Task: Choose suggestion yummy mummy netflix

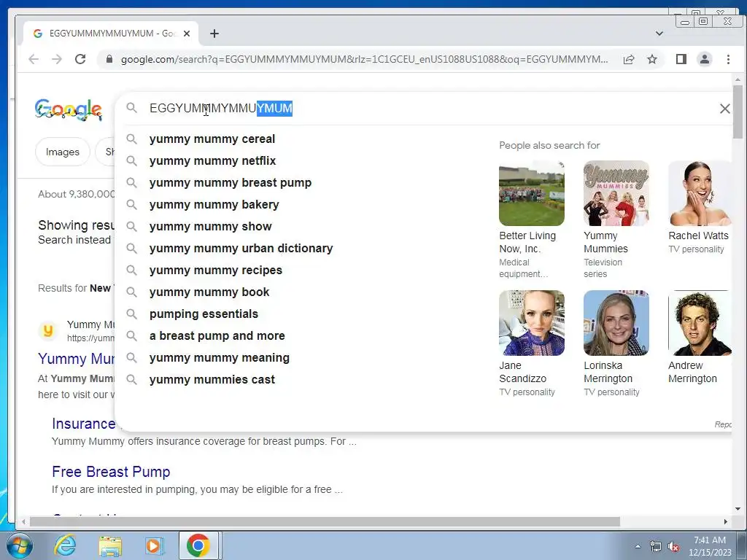Action: click(x=212, y=161)
